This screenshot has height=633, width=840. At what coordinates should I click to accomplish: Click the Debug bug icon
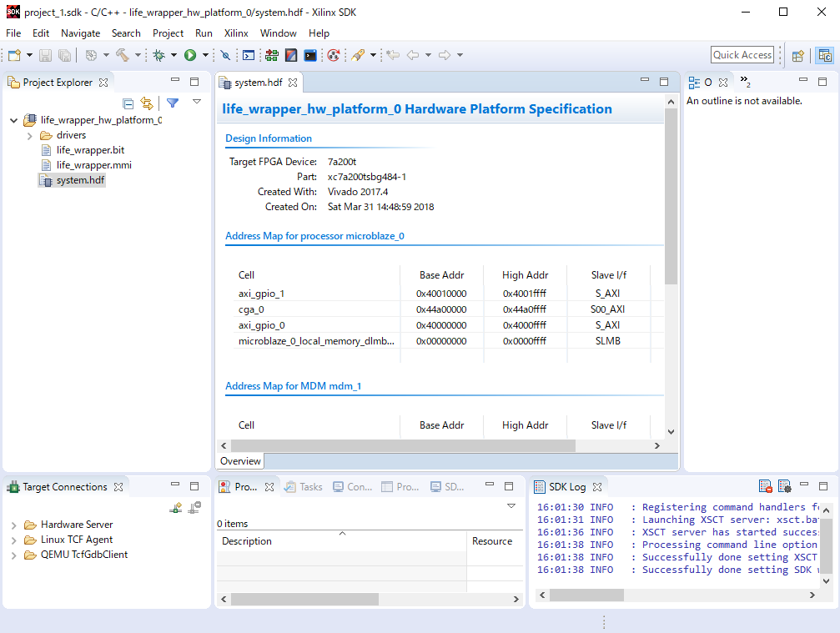pos(159,55)
